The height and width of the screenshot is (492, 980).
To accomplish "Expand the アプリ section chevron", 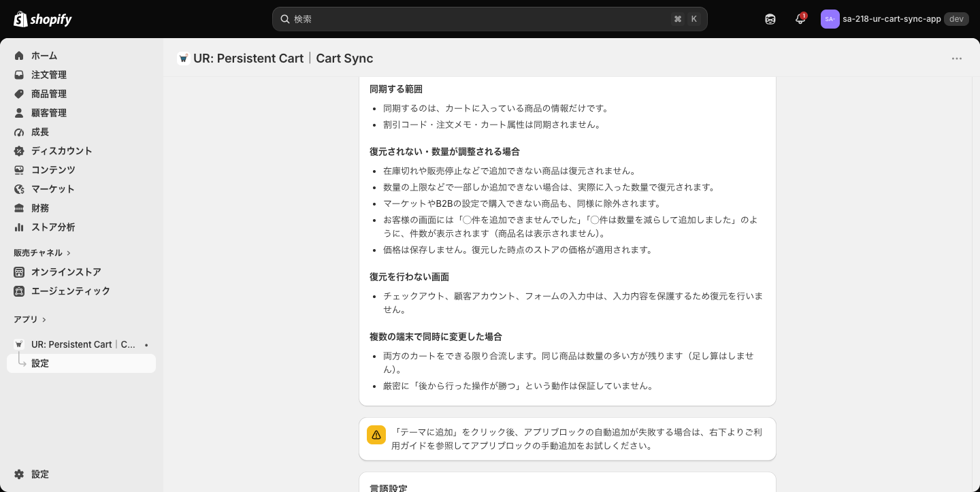I will point(44,320).
